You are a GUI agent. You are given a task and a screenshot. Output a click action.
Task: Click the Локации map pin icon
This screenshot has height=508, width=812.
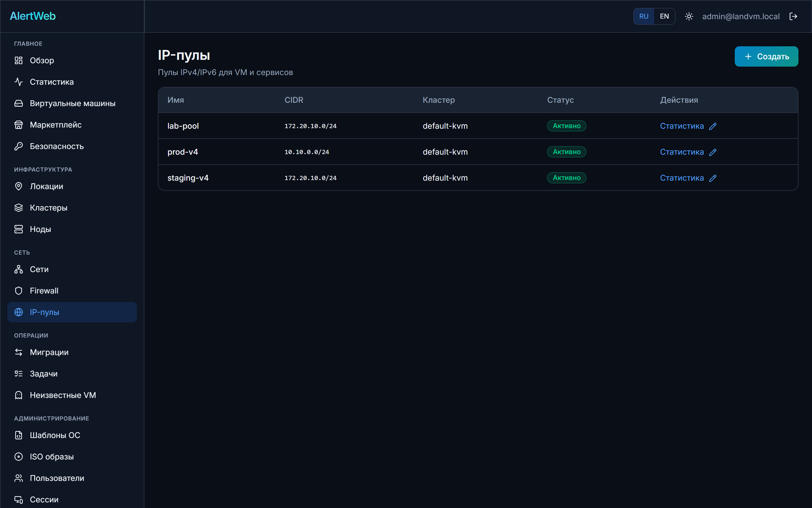18,187
